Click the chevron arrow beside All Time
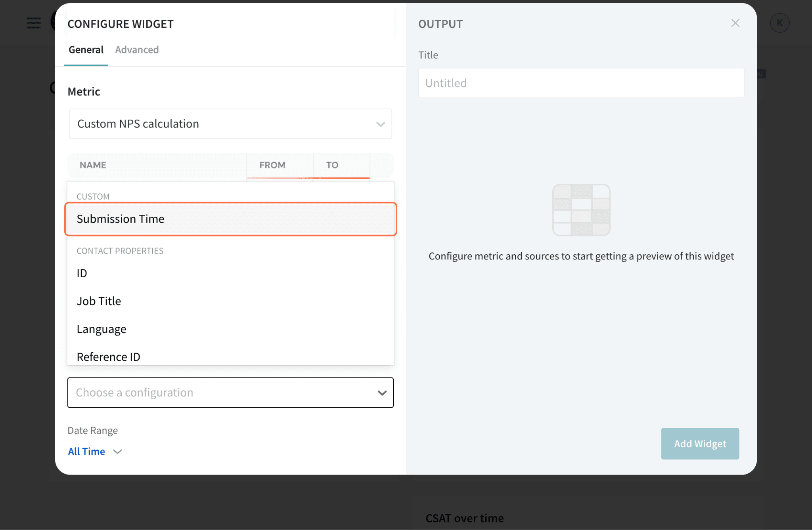This screenshot has height=530, width=812. pos(117,452)
